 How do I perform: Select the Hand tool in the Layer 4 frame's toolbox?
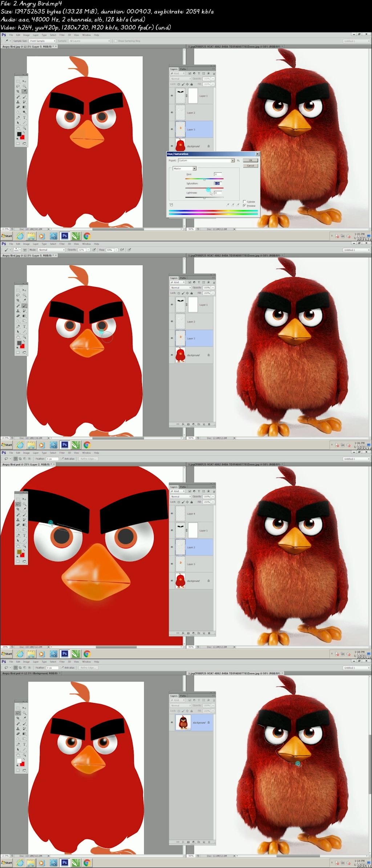tap(18, 546)
